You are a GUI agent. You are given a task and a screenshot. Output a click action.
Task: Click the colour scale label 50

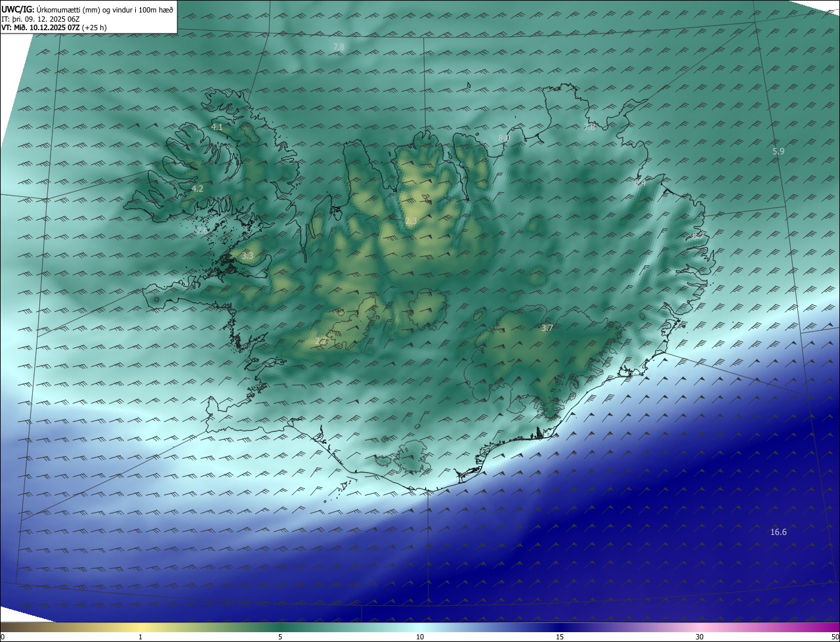point(835,637)
